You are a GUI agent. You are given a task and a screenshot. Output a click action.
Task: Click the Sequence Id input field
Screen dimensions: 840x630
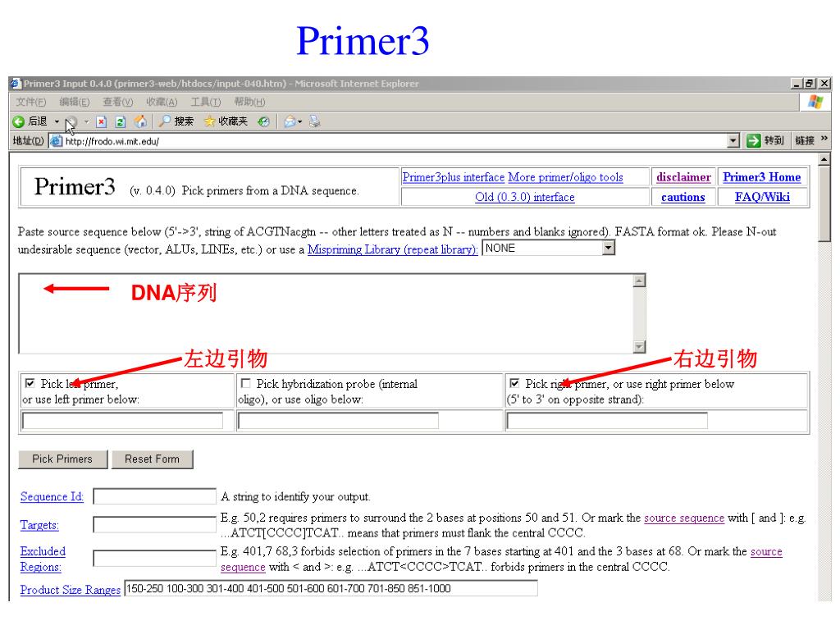pyautogui.click(x=155, y=496)
